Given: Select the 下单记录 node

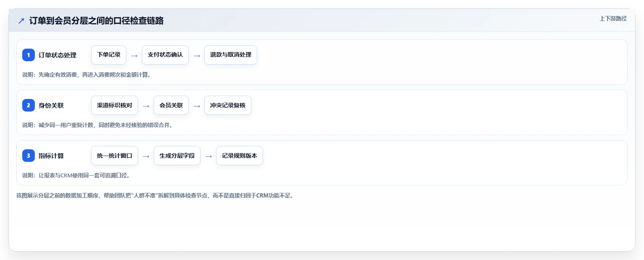Looking at the screenshot, I should [x=109, y=55].
